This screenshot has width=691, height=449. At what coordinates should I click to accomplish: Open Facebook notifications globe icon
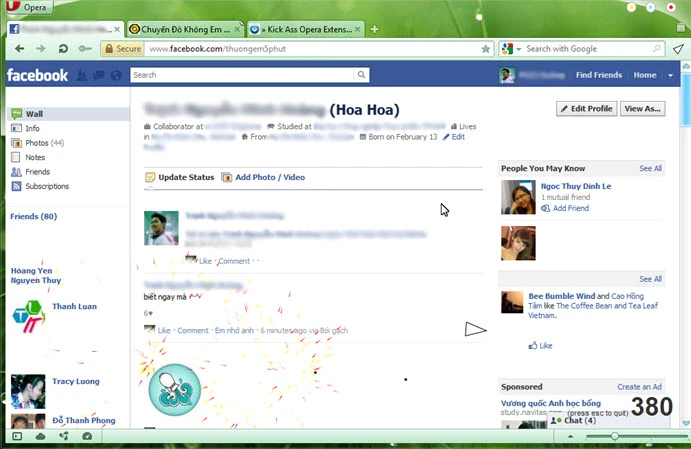tap(117, 75)
